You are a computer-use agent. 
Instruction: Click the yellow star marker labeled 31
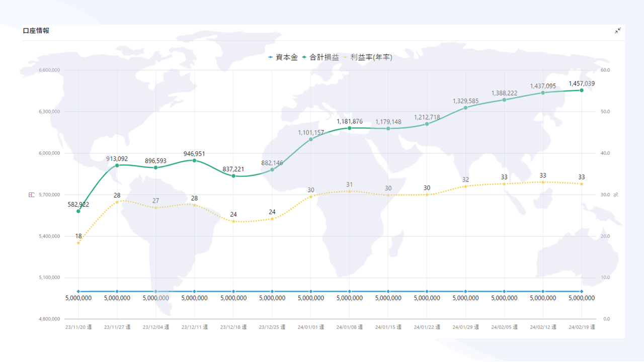tap(350, 191)
